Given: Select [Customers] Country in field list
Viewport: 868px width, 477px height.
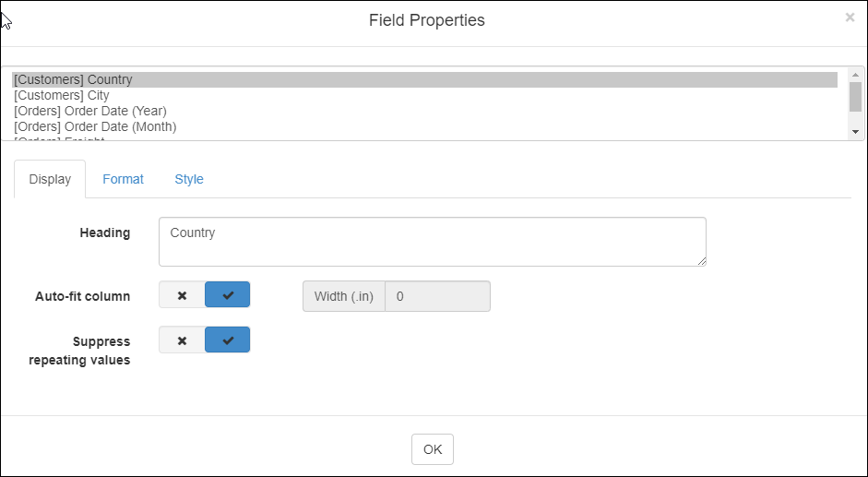Looking at the screenshot, I should tap(74, 80).
